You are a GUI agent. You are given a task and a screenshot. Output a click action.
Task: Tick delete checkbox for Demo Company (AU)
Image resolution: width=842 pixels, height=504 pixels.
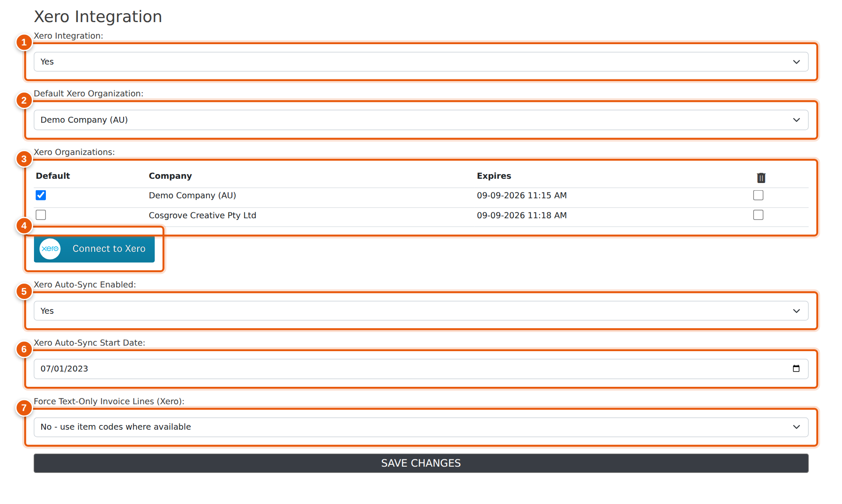tap(758, 195)
